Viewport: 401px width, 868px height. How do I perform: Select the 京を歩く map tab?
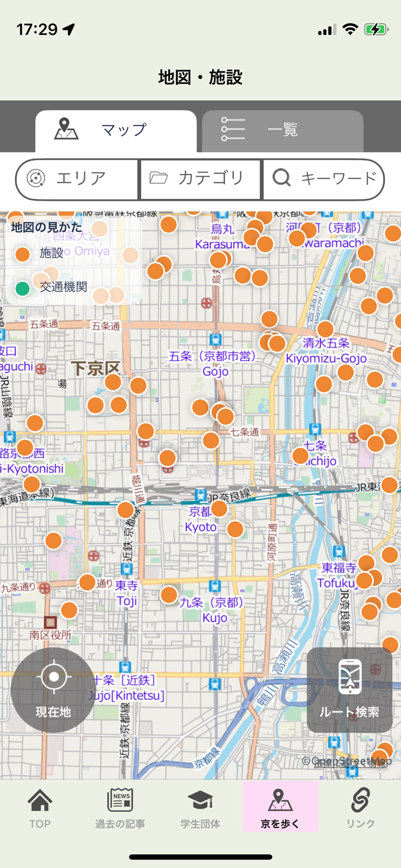(280, 806)
